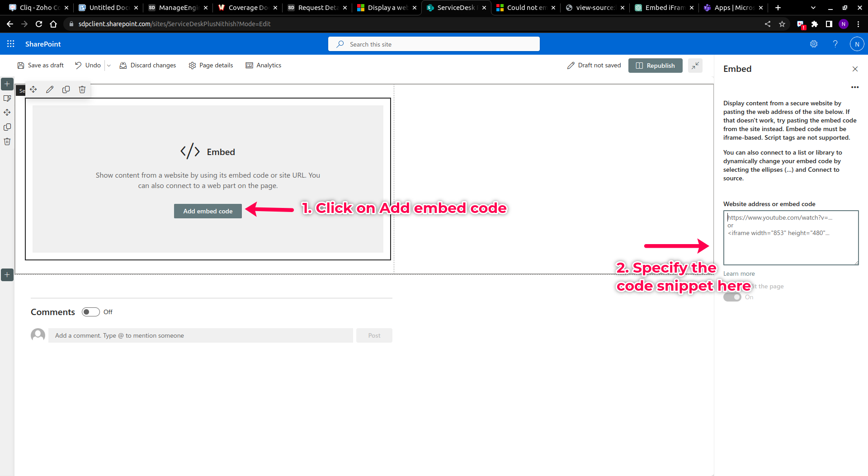868x476 pixels.
Task: Share this page from the address bar
Action: pos(768,24)
